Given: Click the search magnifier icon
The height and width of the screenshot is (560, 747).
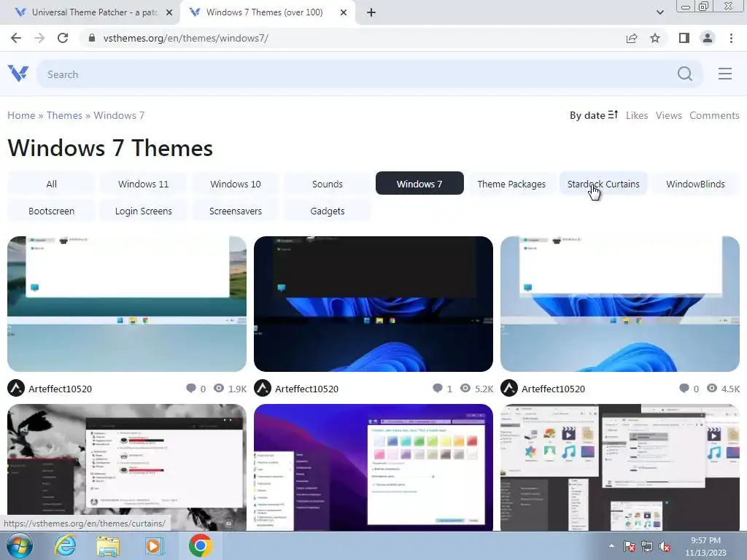Looking at the screenshot, I should tap(684, 74).
